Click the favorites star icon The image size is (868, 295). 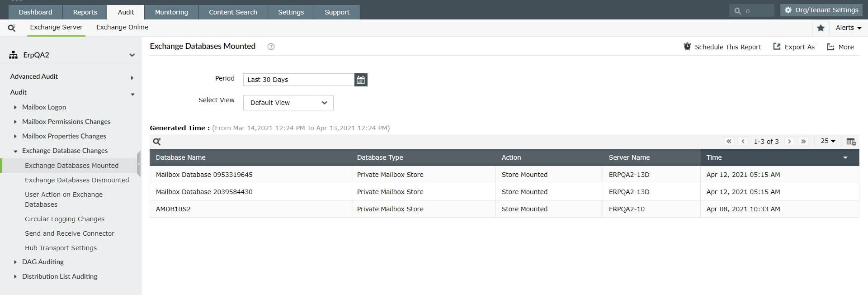tap(821, 28)
